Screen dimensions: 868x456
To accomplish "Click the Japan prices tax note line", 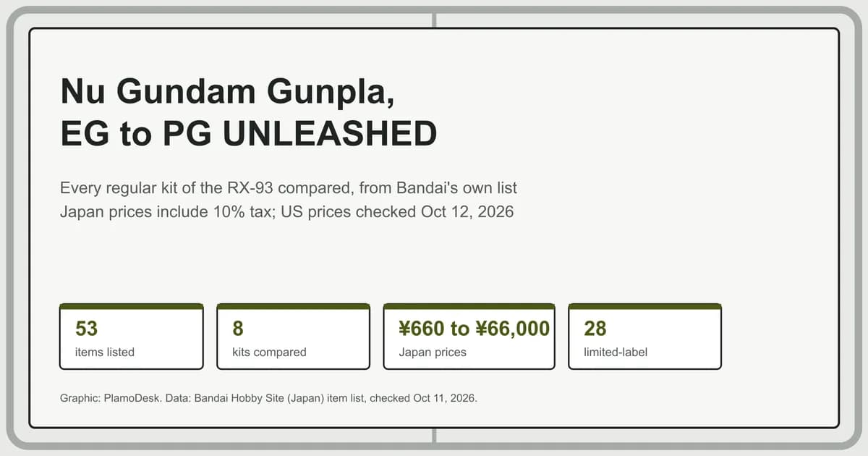I will tap(286, 213).
